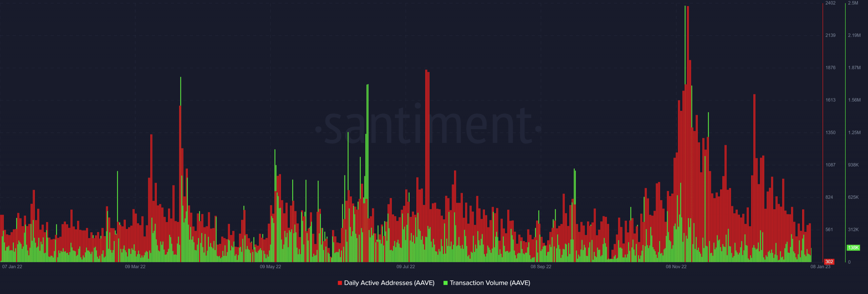868x294 pixels.
Task: Click the Daily Active Addresses (AAVE) legend label
Action: click(389, 283)
